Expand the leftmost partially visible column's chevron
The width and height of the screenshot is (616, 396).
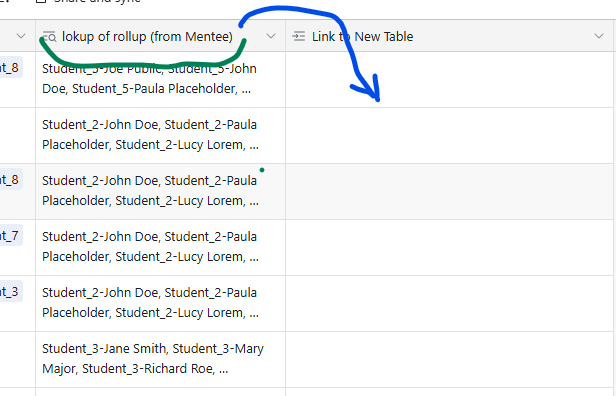21,36
